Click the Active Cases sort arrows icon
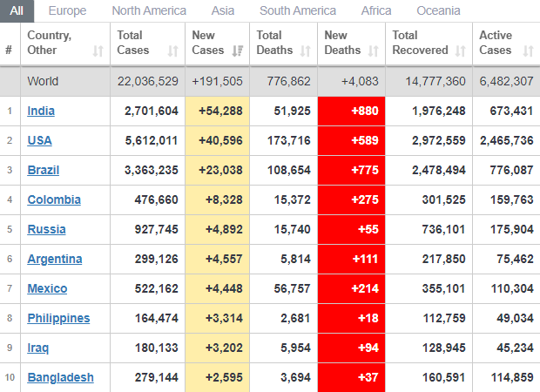The image size is (540, 392). pos(527,51)
